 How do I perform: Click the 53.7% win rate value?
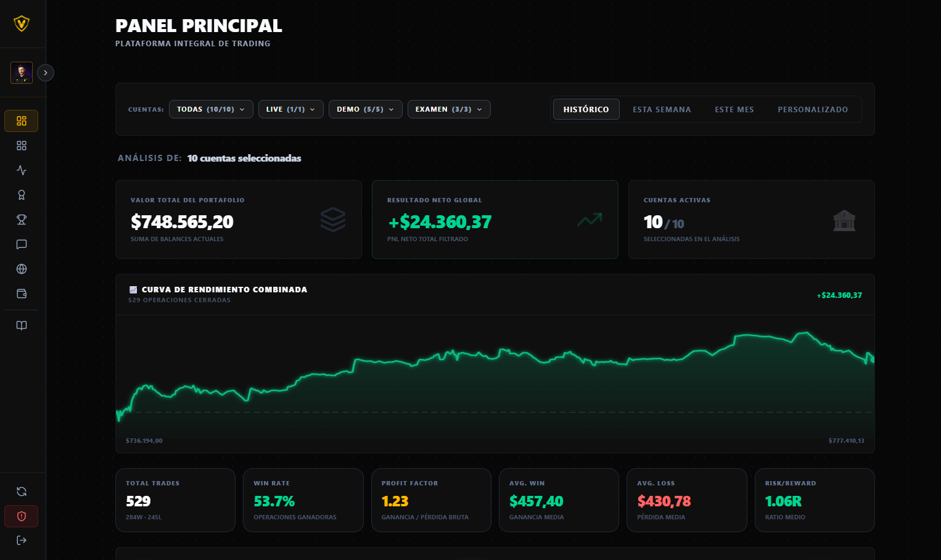pos(274,501)
